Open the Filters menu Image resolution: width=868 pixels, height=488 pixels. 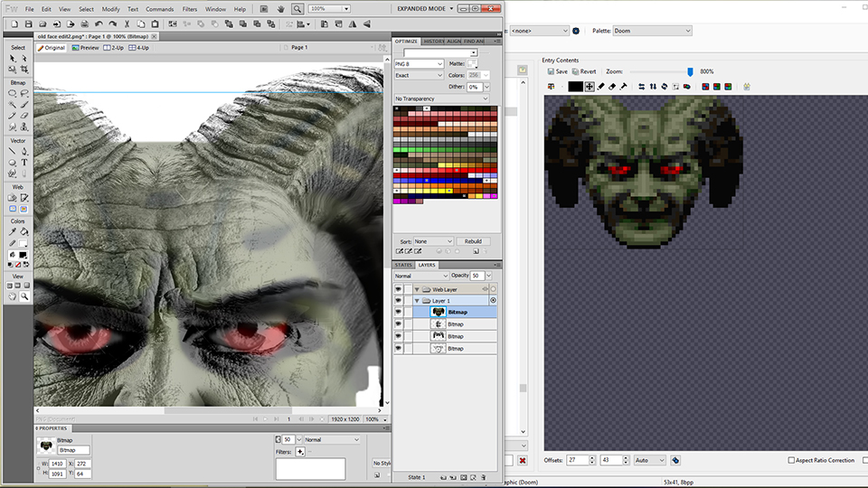click(x=189, y=9)
